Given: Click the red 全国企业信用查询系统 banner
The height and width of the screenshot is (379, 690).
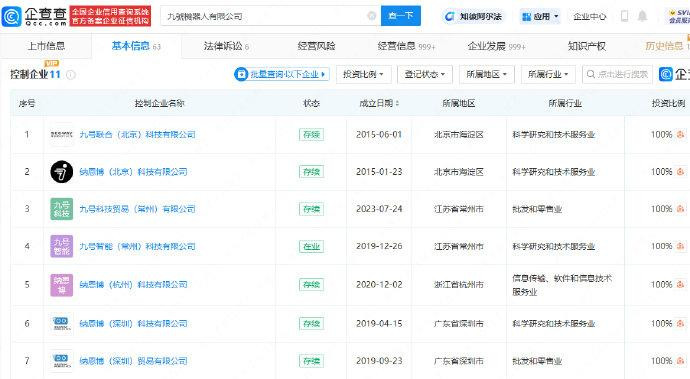Looking at the screenshot, I should [x=110, y=16].
